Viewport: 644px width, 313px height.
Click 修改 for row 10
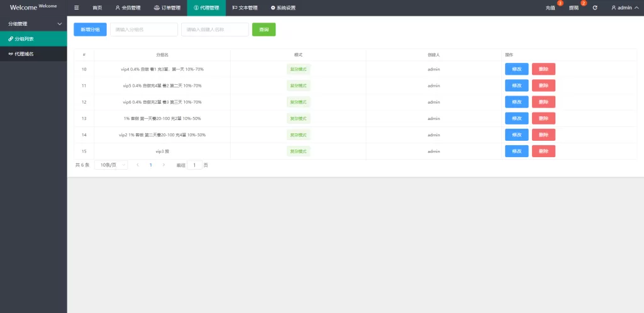coord(516,69)
